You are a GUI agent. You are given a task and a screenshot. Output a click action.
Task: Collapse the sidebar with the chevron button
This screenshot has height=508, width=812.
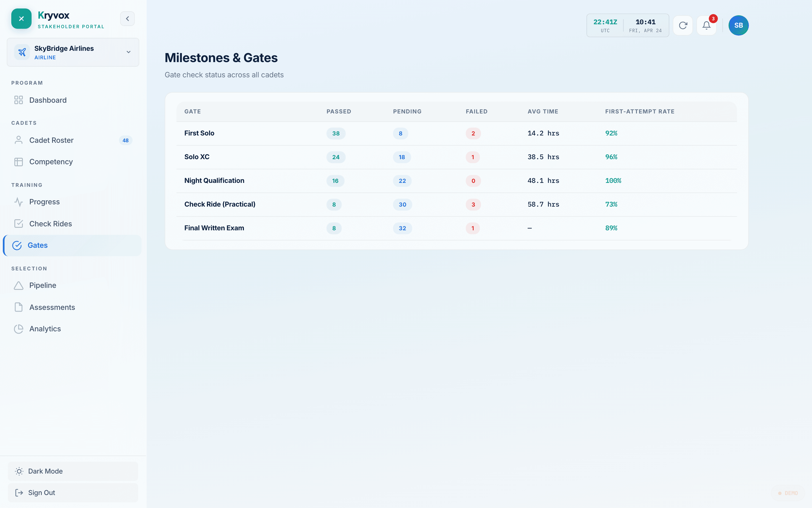pyautogui.click(x=127, y=19)
